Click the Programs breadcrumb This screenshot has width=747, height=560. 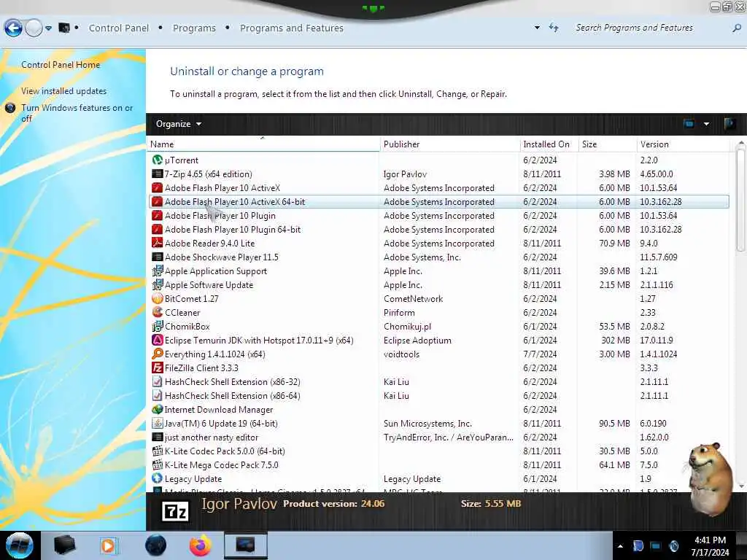coord(194,28)
